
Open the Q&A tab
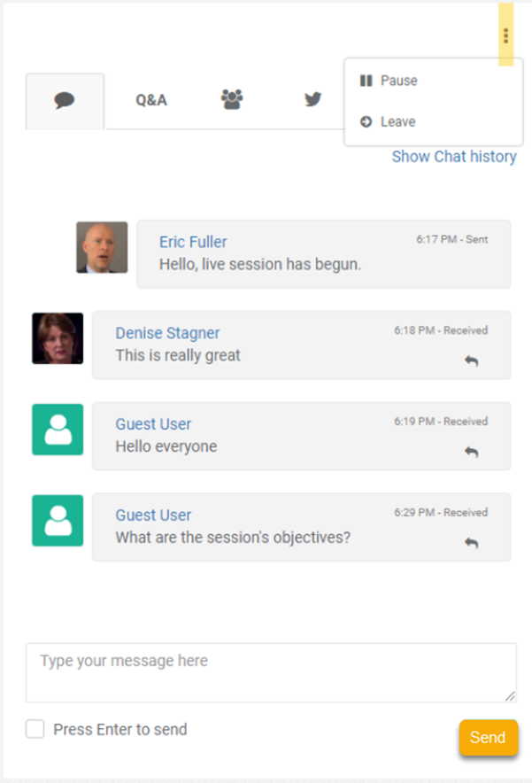[151, 100]
